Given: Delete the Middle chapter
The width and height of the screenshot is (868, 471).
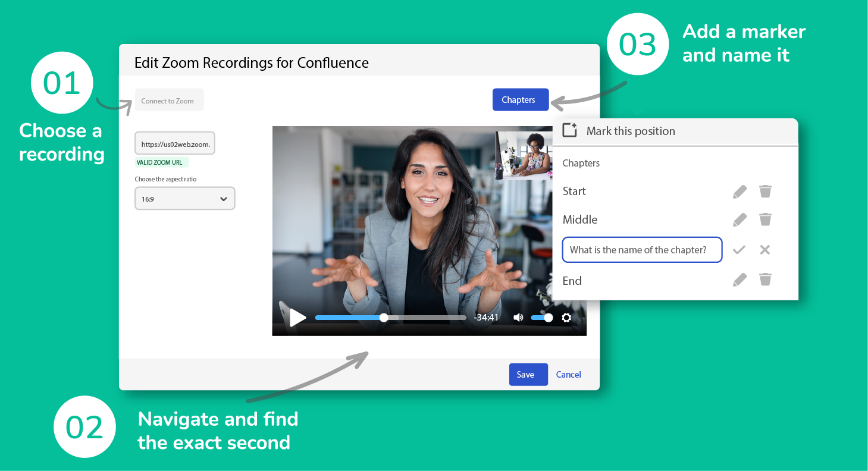Looking at the screenshot, I should click(x=765, y=219).
